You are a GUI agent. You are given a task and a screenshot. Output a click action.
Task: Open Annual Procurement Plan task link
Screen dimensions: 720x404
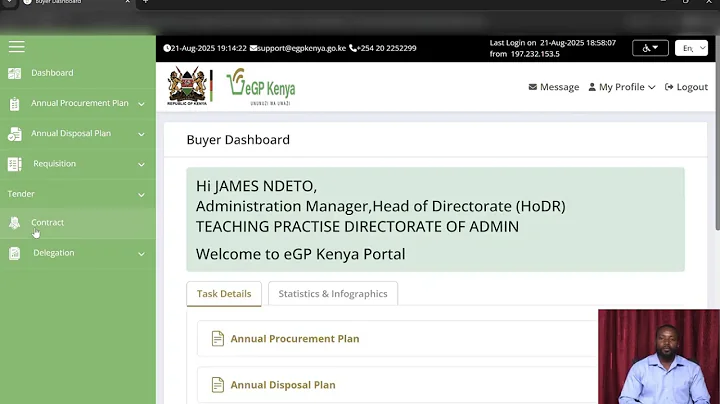tap(295, 339)
